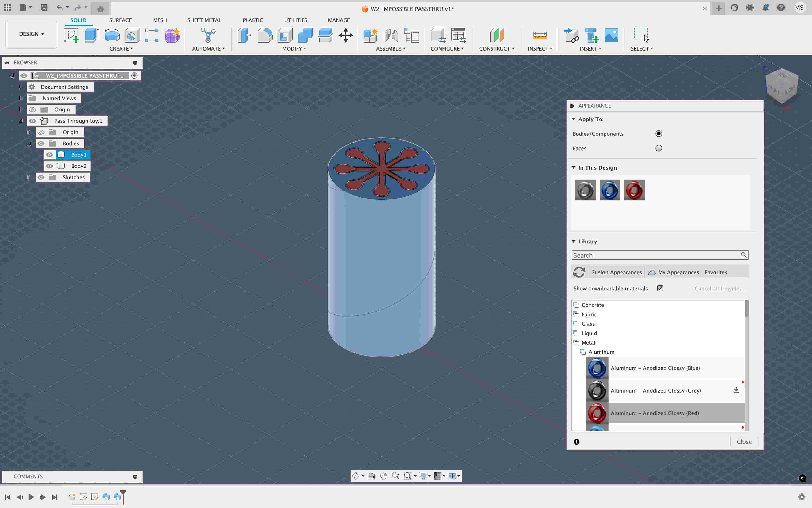
Task: Click the library refresh button
Action: pos(579,272)
